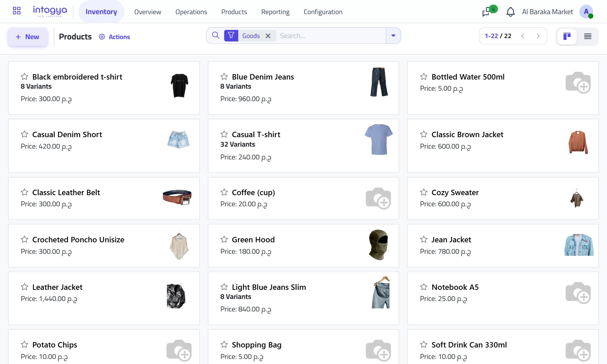Star the Casual T-shirt product
The width and height of the screenshot is (607, 364).
coord(224,134)
